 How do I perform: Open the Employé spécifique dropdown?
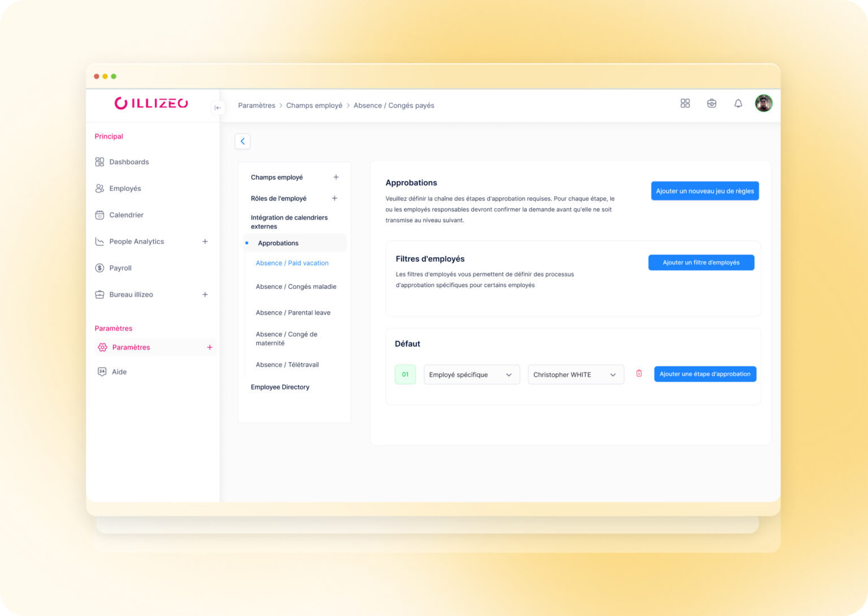(x=471, y=375)
